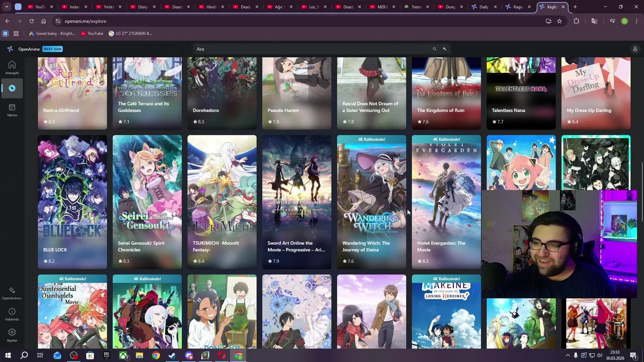Image resolution: width=644 pixels, height=362 pixels.
Task: Open Seirei Gensouki: Spirit Chronicles card
Action: 147,202
